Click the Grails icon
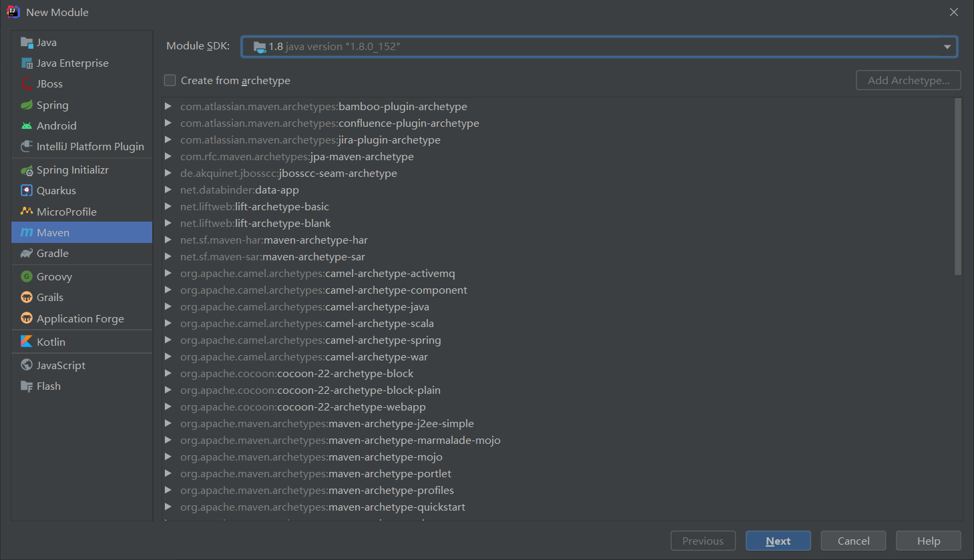Image resolution: width=974 pixels, height=560 pixels. 27,298
